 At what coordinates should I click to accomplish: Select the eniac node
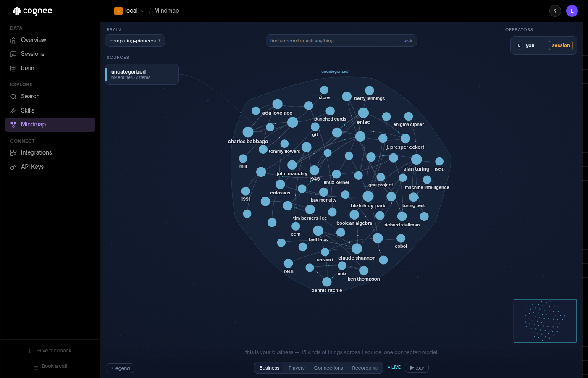coord(363,113)
